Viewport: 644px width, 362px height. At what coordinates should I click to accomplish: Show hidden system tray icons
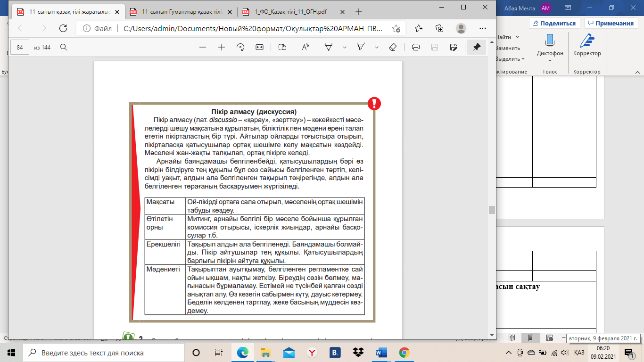pos(508,353)
